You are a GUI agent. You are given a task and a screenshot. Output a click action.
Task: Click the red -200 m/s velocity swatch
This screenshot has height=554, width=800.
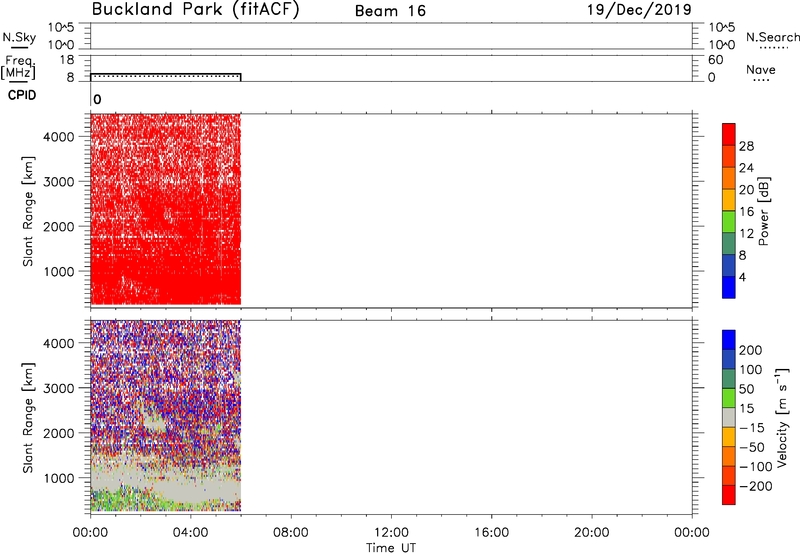click(x=729, y=495)
